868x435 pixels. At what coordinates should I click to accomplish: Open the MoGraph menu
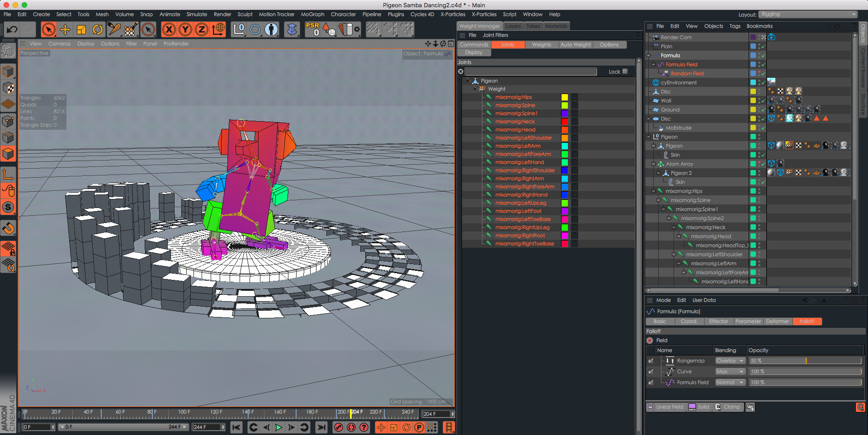[312, 14]
